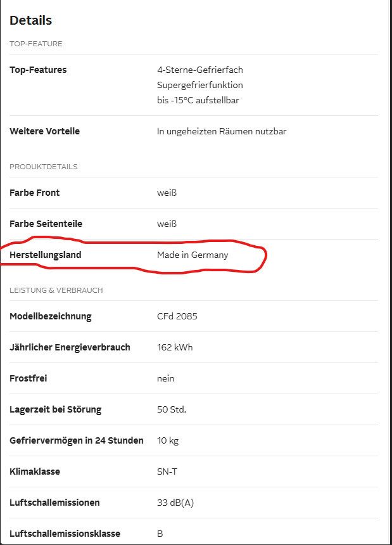
Task: Click the 4-Sterne-Gefrierfach feature text
Action: 199,70
